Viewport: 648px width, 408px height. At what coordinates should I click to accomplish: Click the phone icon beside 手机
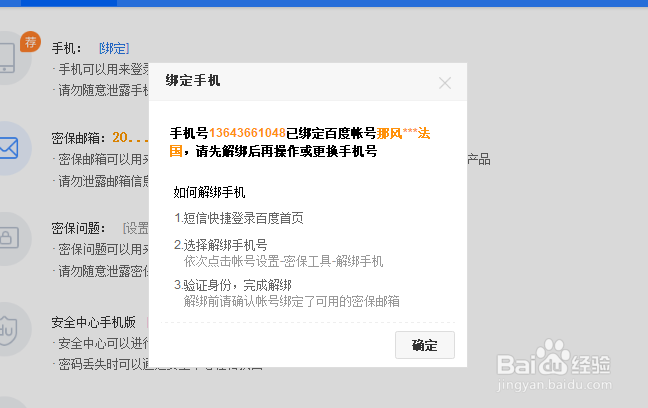point(8,57)
